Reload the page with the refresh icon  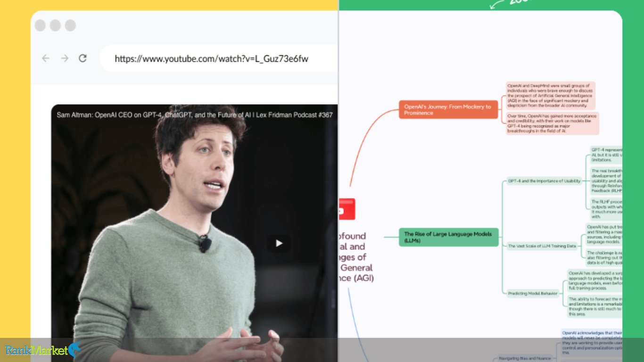click(x=83, y=58)
